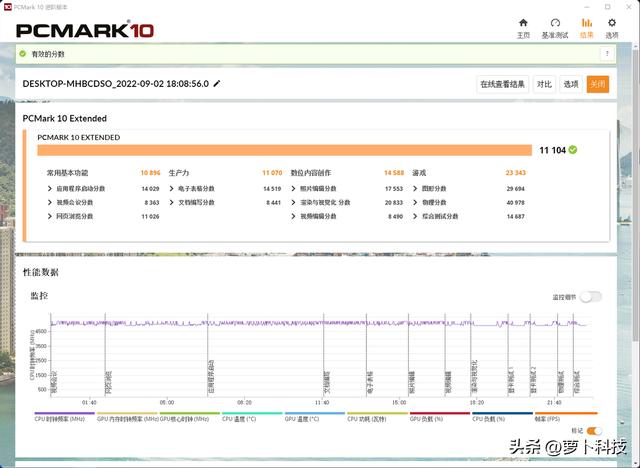Toggle CPU 负载 (%) legend series
Image resolution: width=640 pixels, height=468 pixels.
502,417
